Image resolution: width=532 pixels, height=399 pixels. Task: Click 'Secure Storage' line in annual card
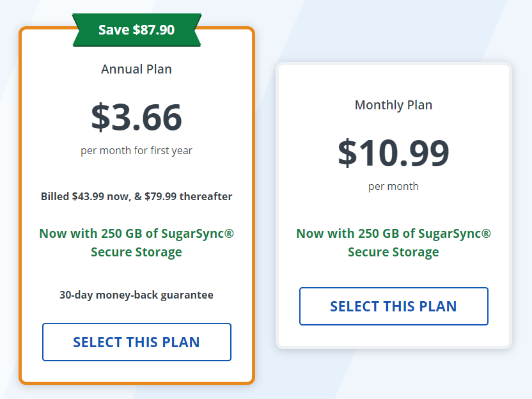click(x=136, y=252)
